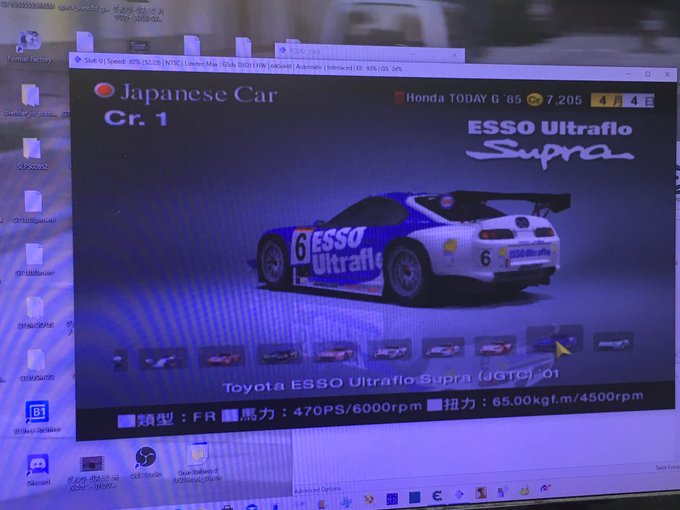Click the gold Cr credits coin icon

point(534,100)
